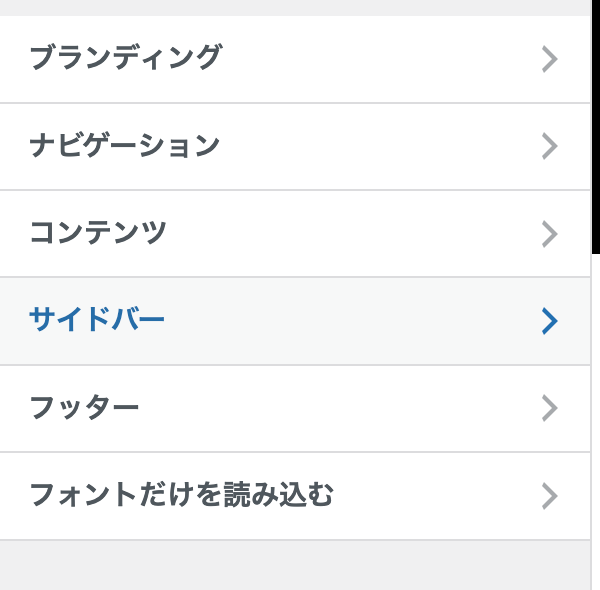
Task: Click the scrollbar track below the thumb
Action: click(596, 421)
